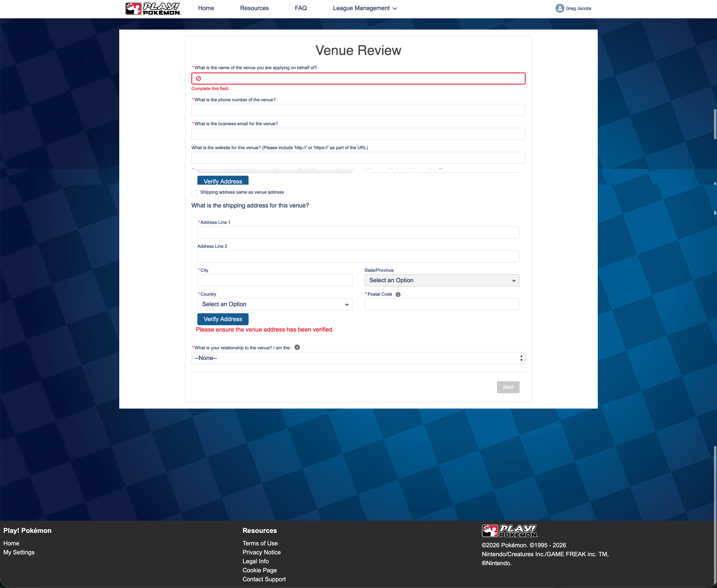Open the Country dropdown
717x588 pixels.
pos(274,304)
